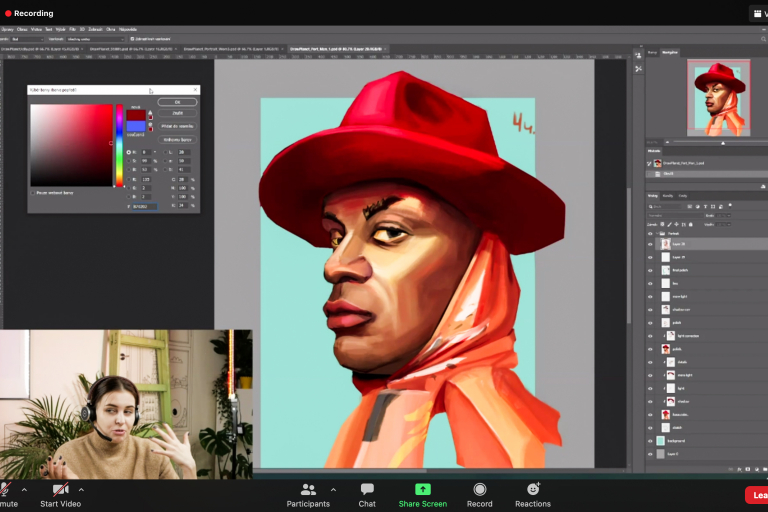The width and height of the screenshot is (768, 512).
Task: Click the fx icon at Layers panel bottom
Action: coord(740,469)
